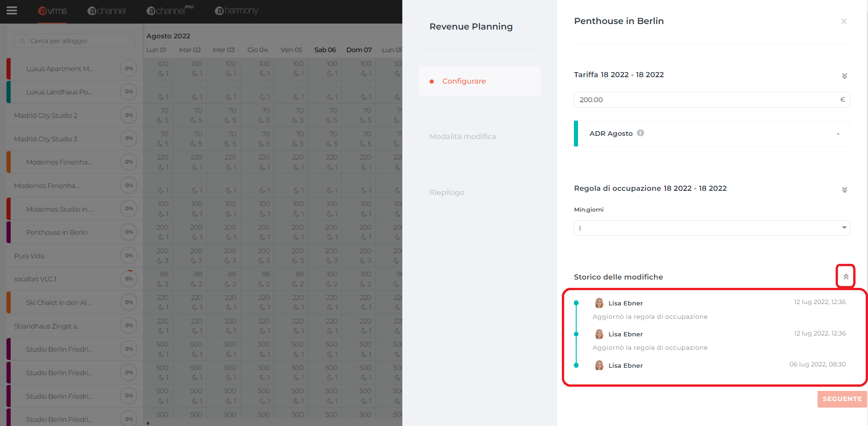Click the Sab 06 column header
Screen dimensions: 868x426
click(325, 50)
